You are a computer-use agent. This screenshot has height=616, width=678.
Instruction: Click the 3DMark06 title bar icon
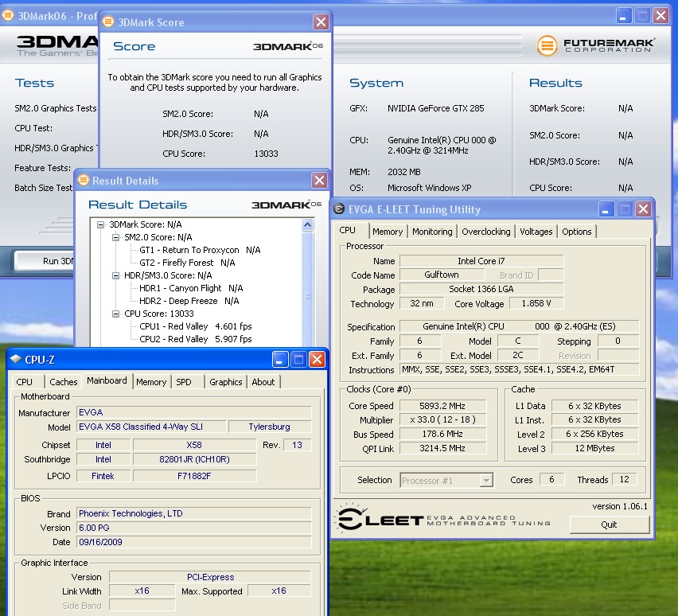pyautogui.click(x=7, y=16)
